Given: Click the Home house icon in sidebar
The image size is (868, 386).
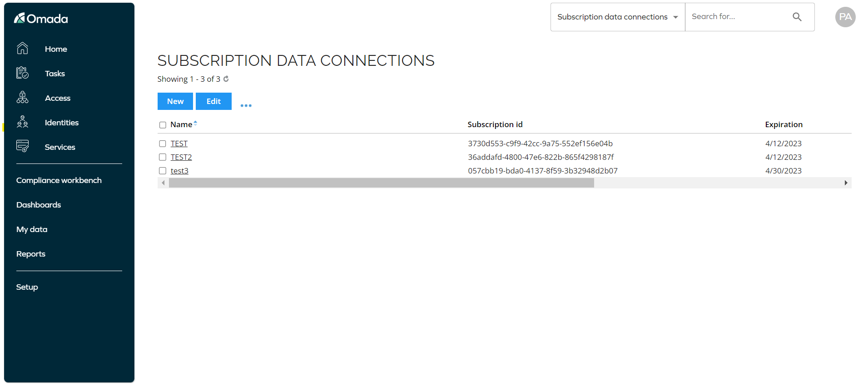Looking at the screenshot, I should point(22,48).
